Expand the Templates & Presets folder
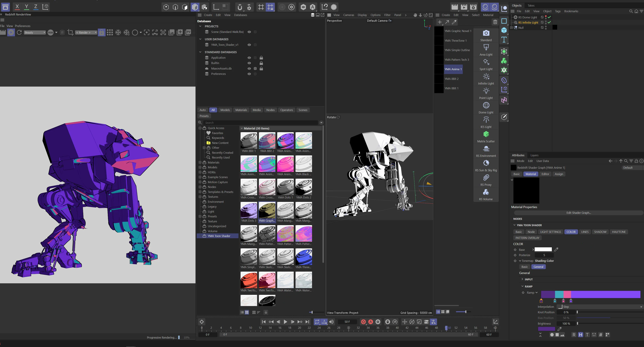644x347 pixels. pos(200,192)
